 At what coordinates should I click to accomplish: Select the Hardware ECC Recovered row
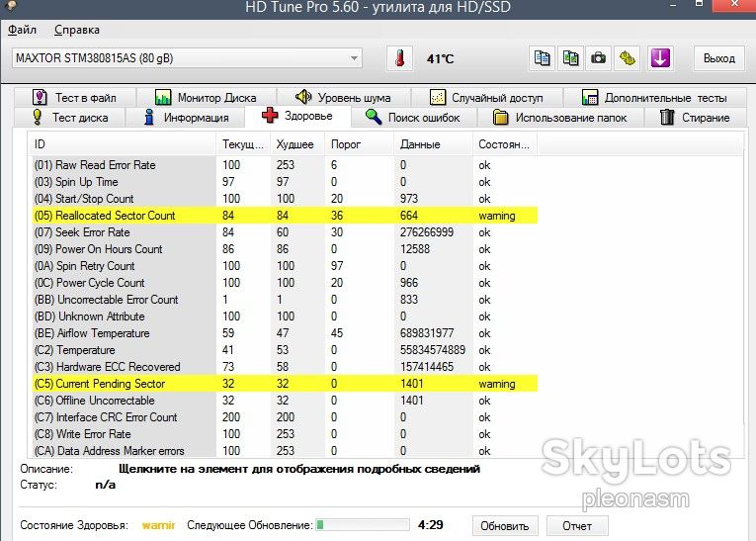[283, 367]
